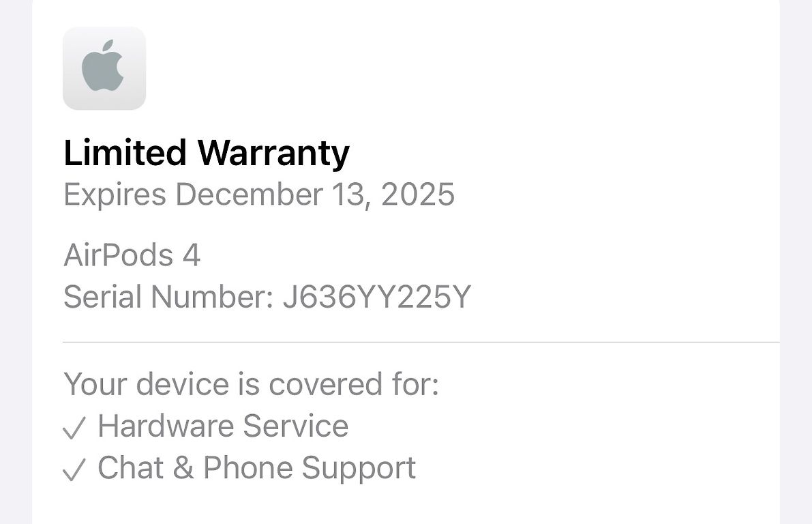Click the word Phone in the support line
812x524 pixels.
pyautogui.click(x=248, y=467)
